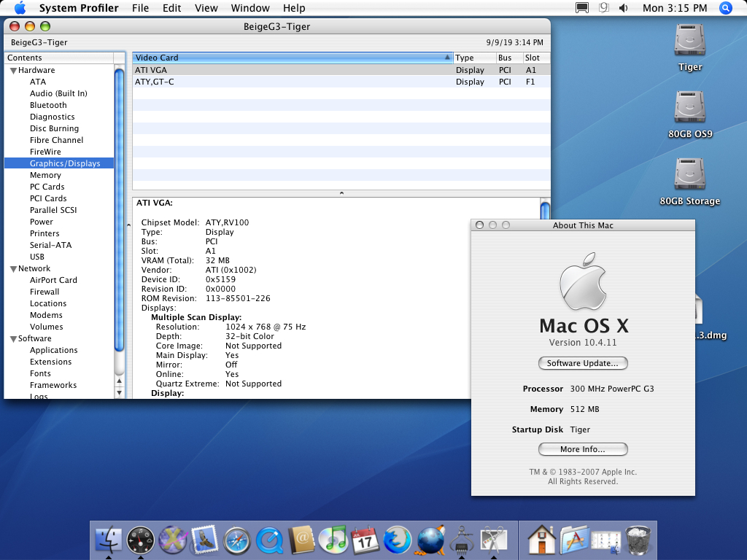The height and width of the screenshot is (560, 747).
Task: Launch Safari from the Dock
Action: coord(237,541)
